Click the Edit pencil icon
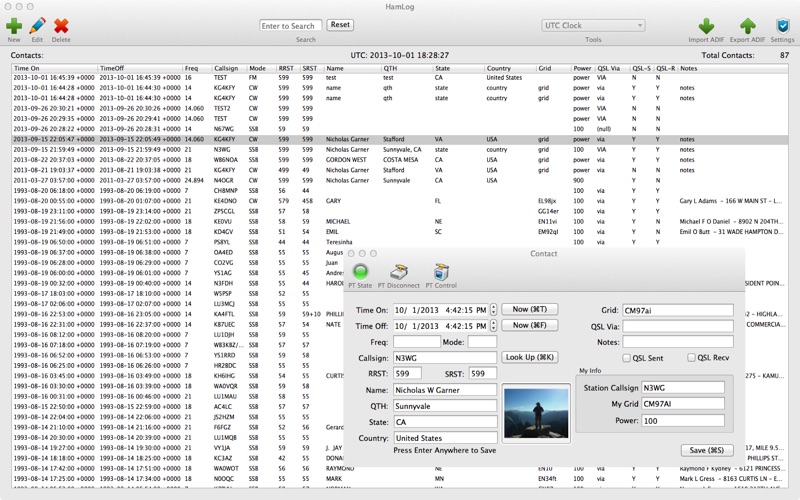This screenshot has width=800, height=500. [37, 26]
